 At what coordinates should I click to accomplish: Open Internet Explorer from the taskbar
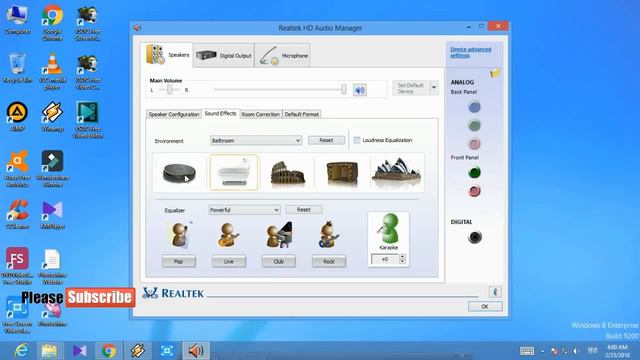pos(20,351)
